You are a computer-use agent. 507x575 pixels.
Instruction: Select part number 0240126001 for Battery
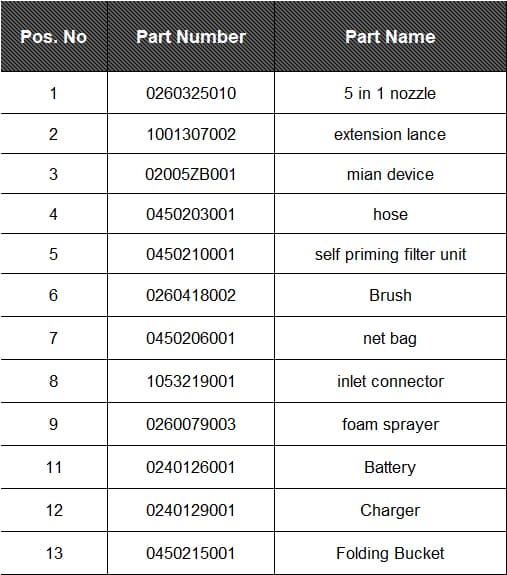[191, 467]
